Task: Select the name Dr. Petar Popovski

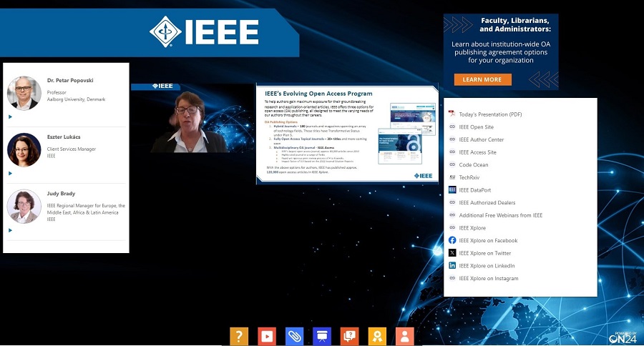Action: [x=70, y=81]
